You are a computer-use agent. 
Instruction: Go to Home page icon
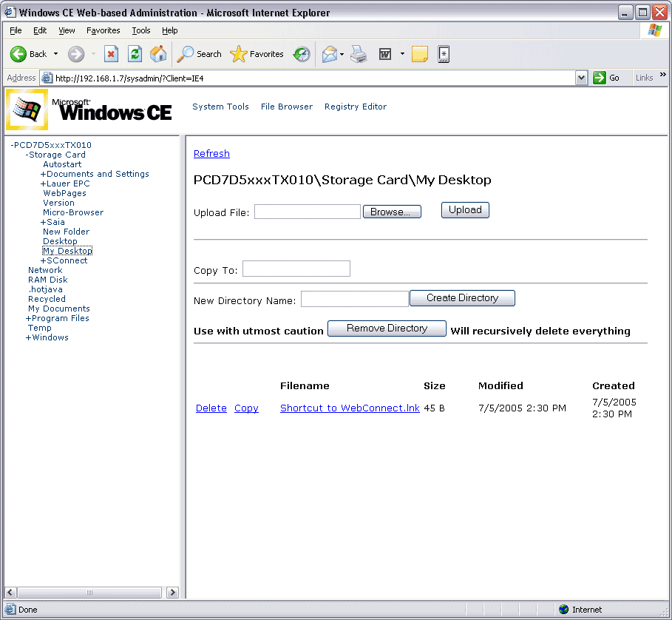tap(158, 54)
